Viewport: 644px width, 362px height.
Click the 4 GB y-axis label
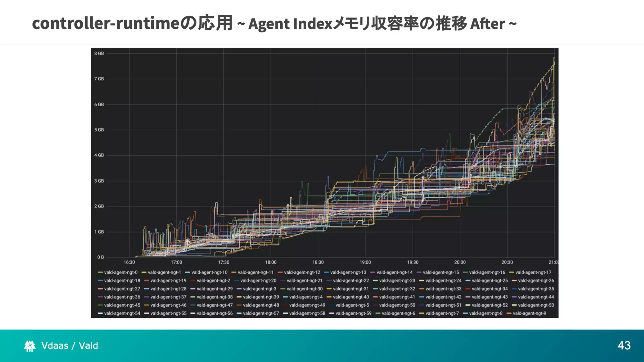pos(99,155)
